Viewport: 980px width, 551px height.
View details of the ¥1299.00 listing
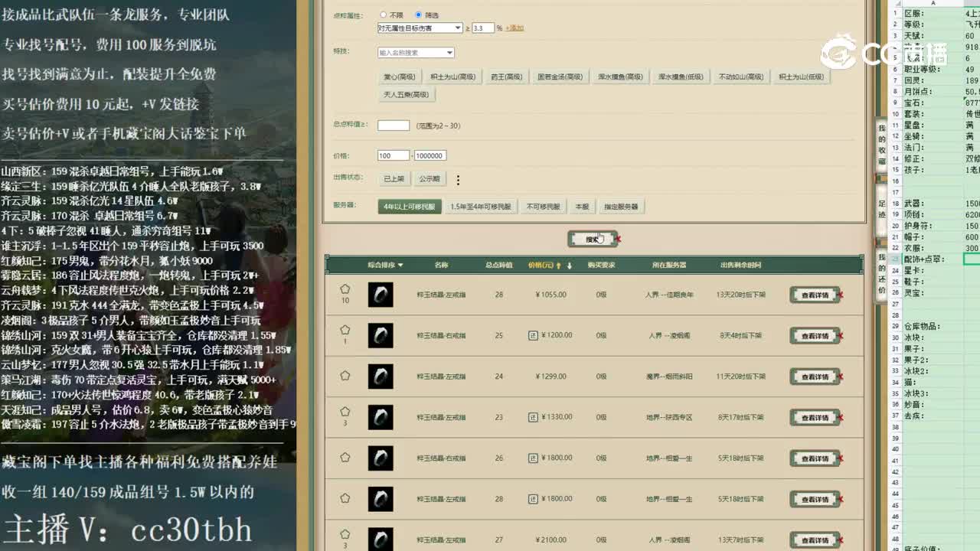(x=815, y=377)
